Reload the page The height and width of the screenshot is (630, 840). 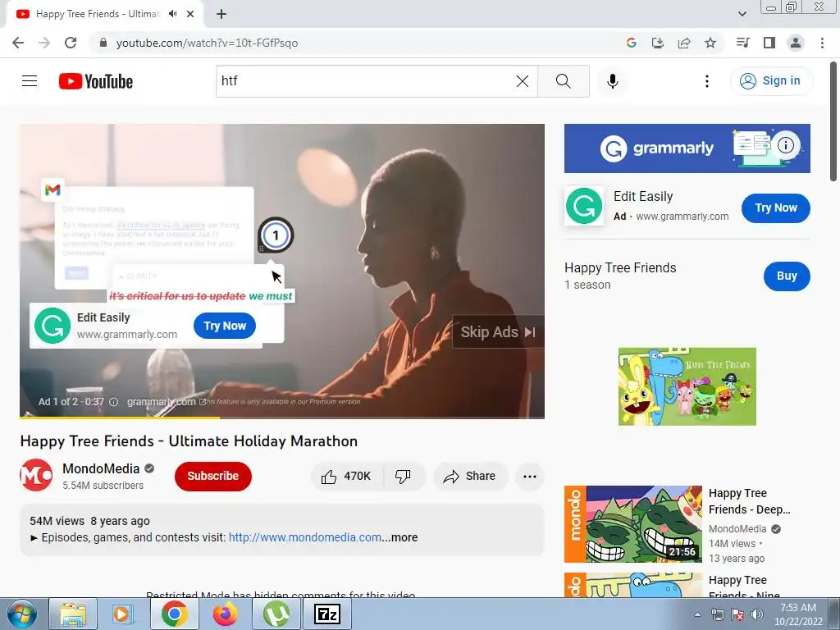coord(71,43)
